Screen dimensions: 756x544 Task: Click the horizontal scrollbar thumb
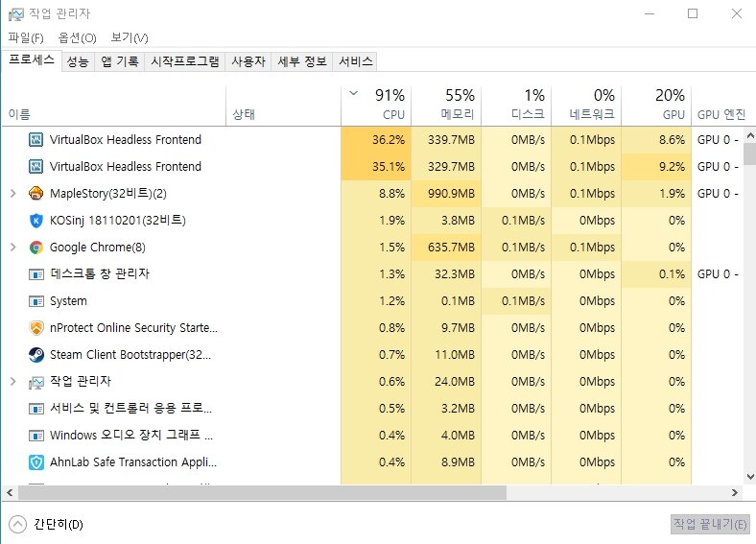262,493
